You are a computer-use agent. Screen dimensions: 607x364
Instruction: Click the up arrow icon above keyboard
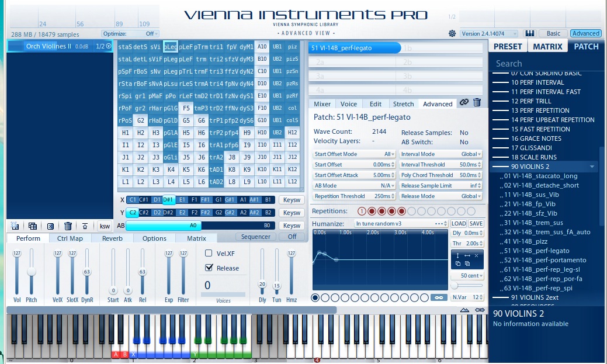pos(465,310)
